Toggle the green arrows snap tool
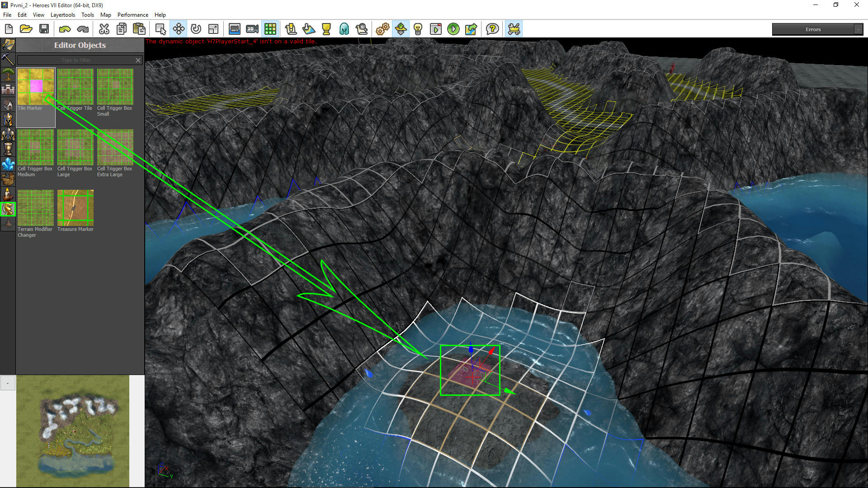The width and height of the screenshot is (868, 488). pos(401,29)
